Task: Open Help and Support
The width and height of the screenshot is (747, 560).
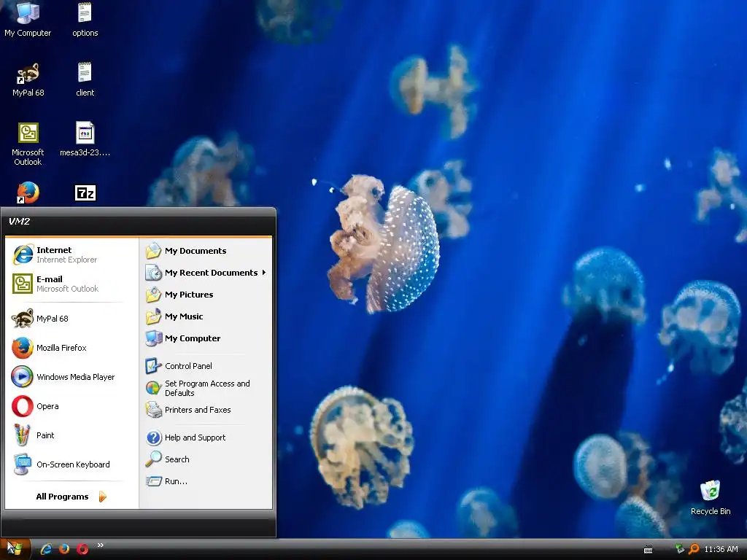Action: [x=206, y=437]
